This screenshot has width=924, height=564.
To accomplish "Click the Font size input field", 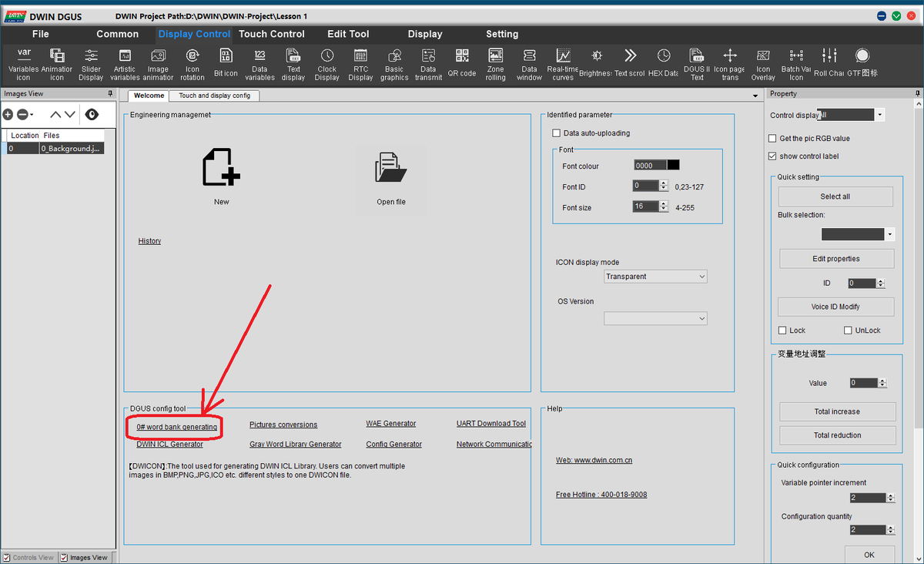I will pos(645,206).
